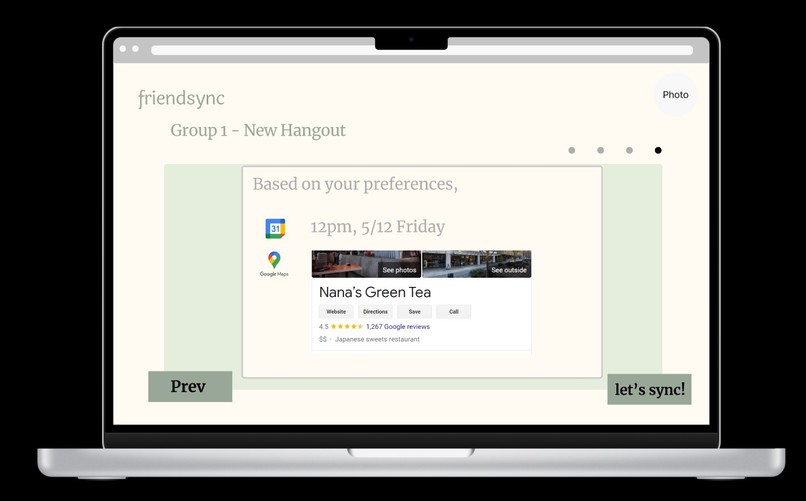The image size is (806, 501).
Task: Go back with the Prev button
Action: (190, 386)
